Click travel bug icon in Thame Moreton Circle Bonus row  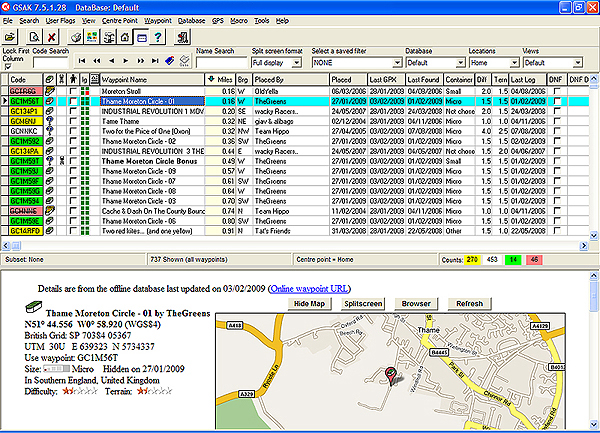(62, 161)
